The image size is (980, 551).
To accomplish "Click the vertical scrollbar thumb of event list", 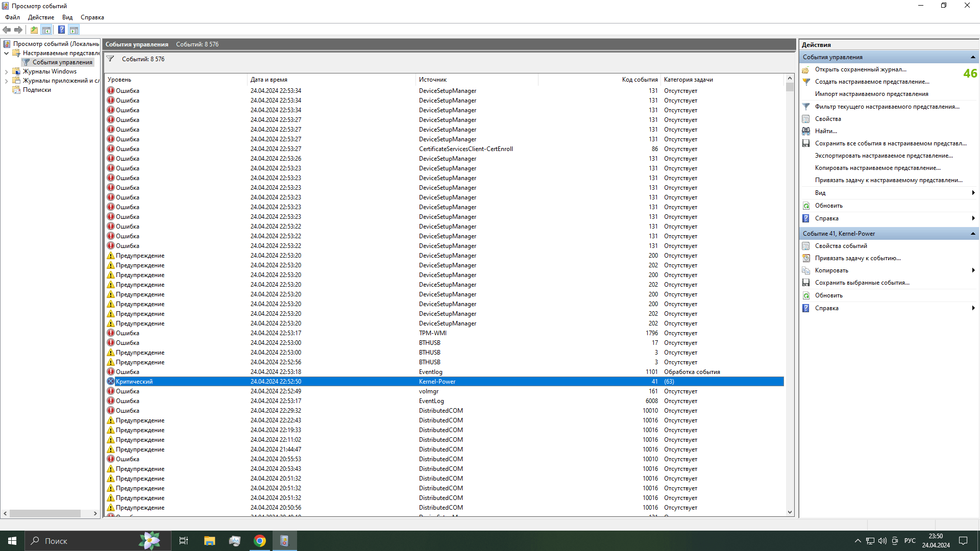I will [790, 87].
